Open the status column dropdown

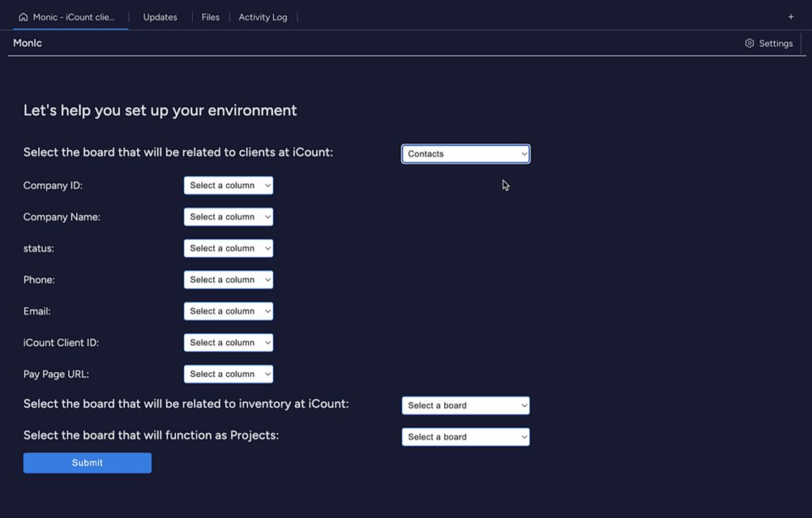(228, 248)
